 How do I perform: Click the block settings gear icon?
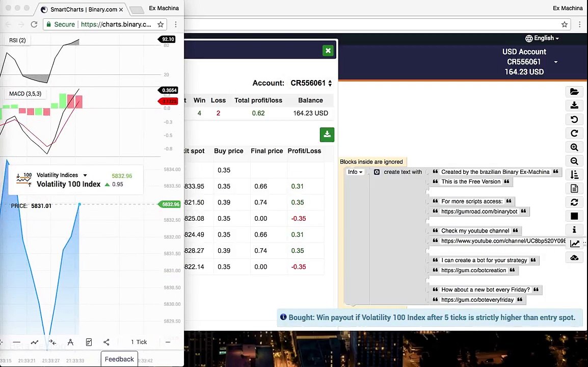pos(377,172)
